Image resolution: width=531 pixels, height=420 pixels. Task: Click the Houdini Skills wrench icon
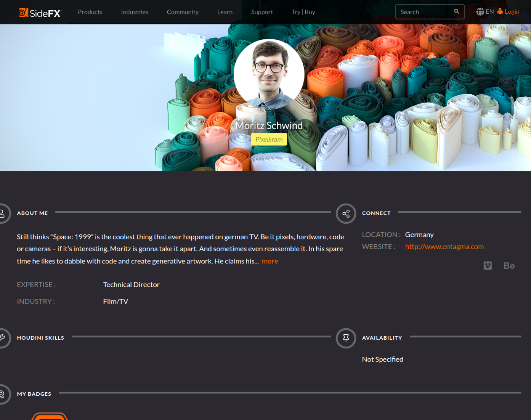click(2, 338)
